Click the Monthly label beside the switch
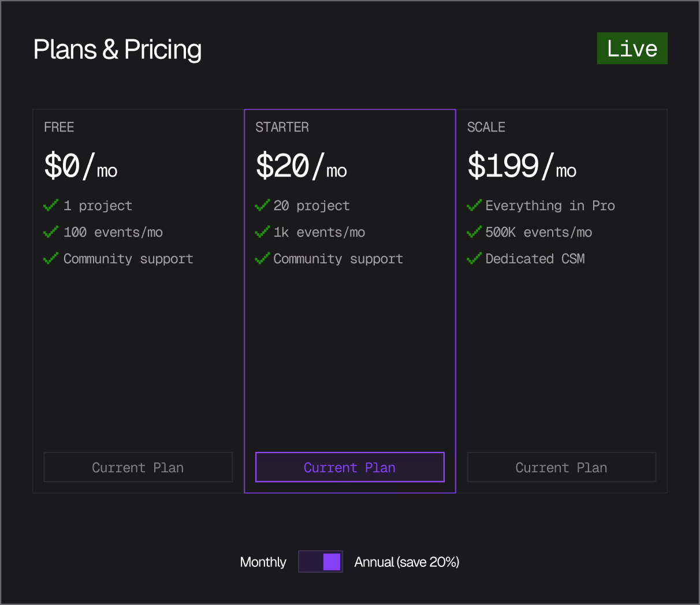The image size is (700, 605). pos(263,561)
